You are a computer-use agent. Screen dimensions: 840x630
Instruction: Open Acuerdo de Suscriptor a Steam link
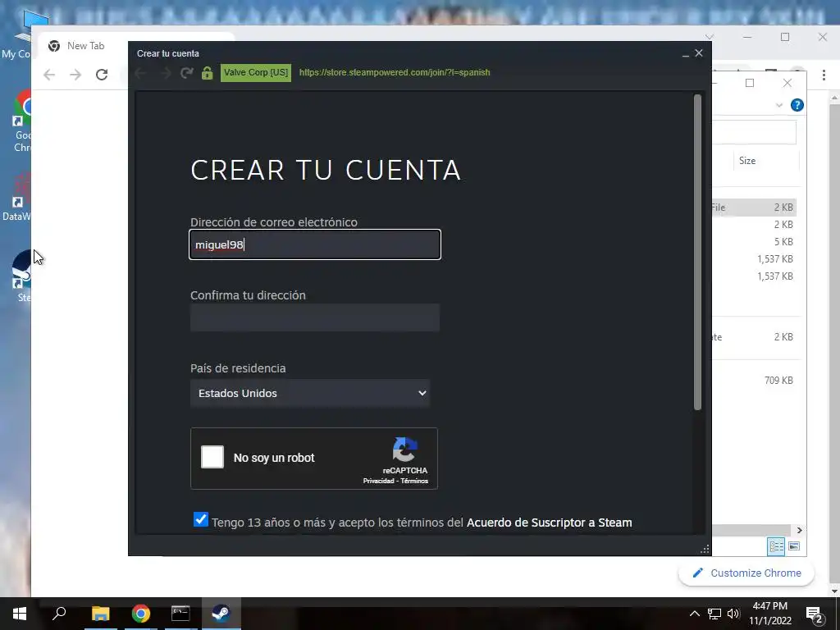coord(549,523)
